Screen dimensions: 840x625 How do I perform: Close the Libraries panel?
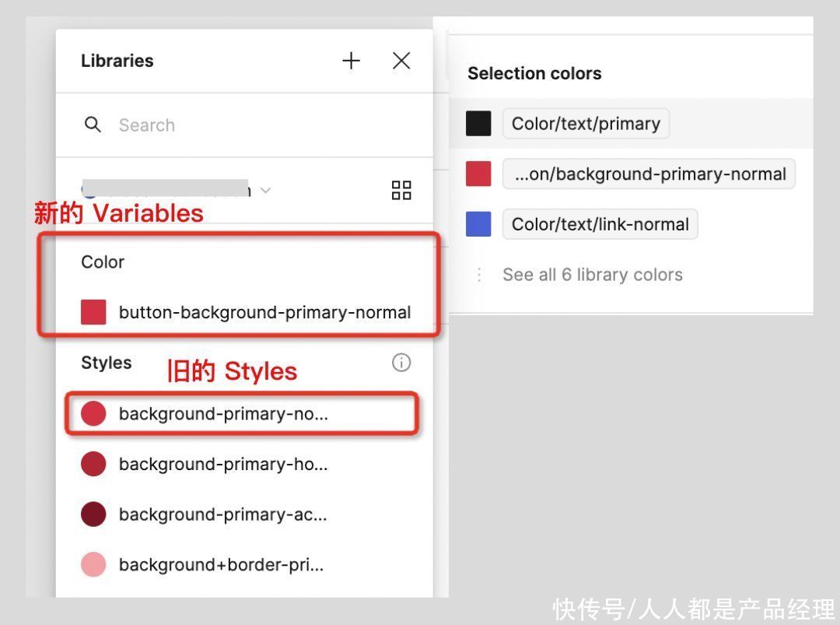401,61
